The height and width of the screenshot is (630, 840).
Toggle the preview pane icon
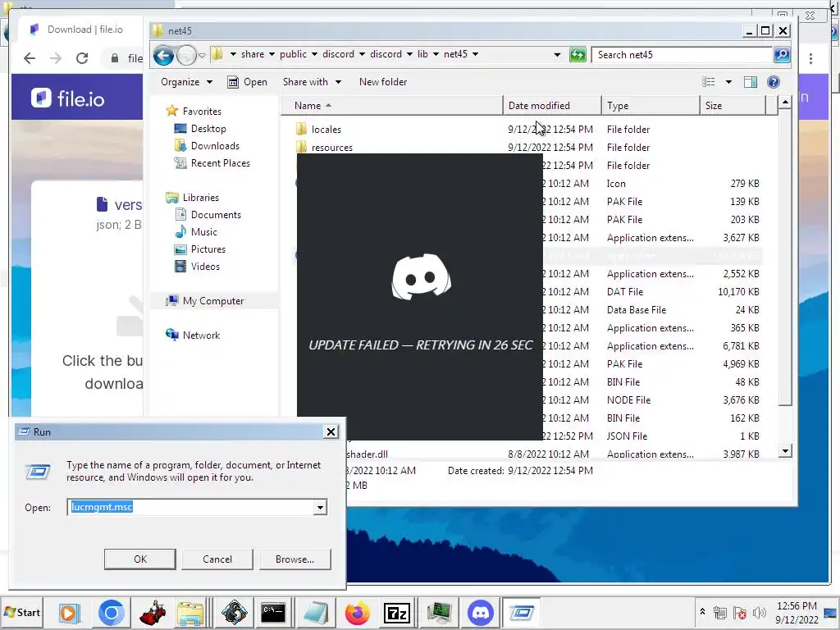point(751,82)
